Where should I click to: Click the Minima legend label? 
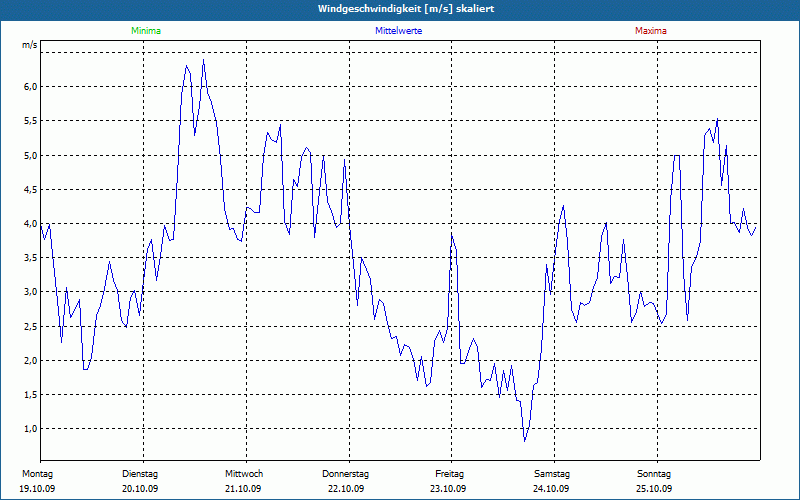click(146, 31)
